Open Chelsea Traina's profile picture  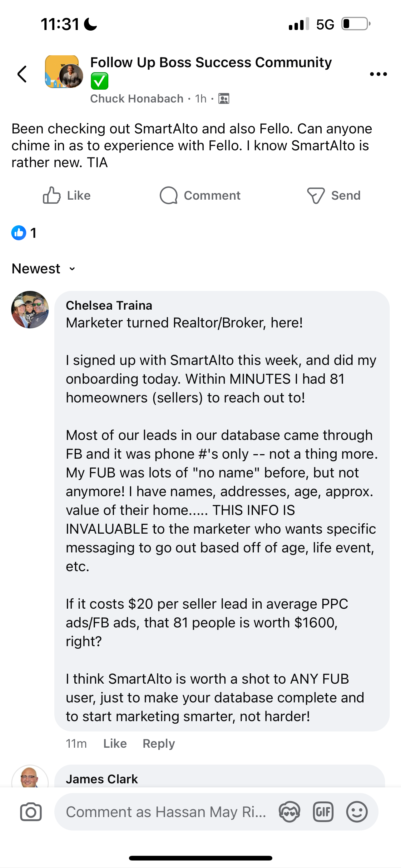(30, 310)
